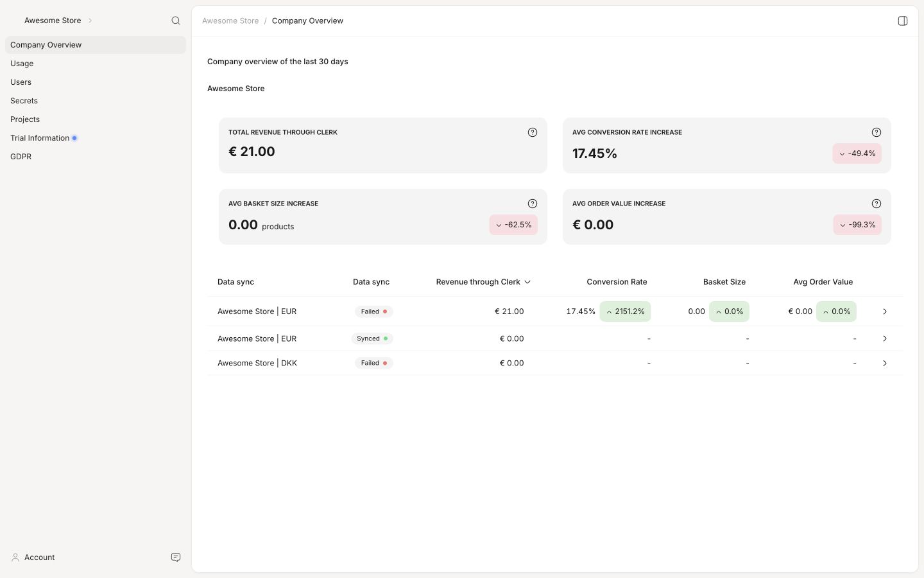Click € 21.00 in first table row

coord(509,311)
